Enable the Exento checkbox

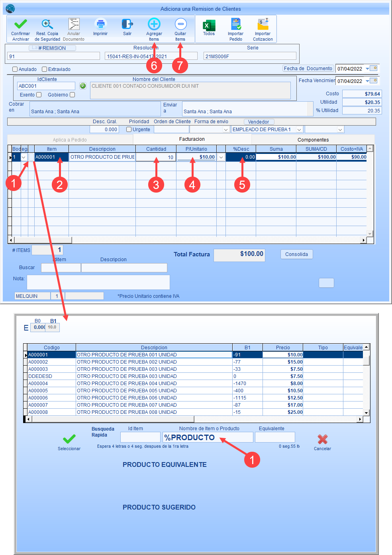39,94
